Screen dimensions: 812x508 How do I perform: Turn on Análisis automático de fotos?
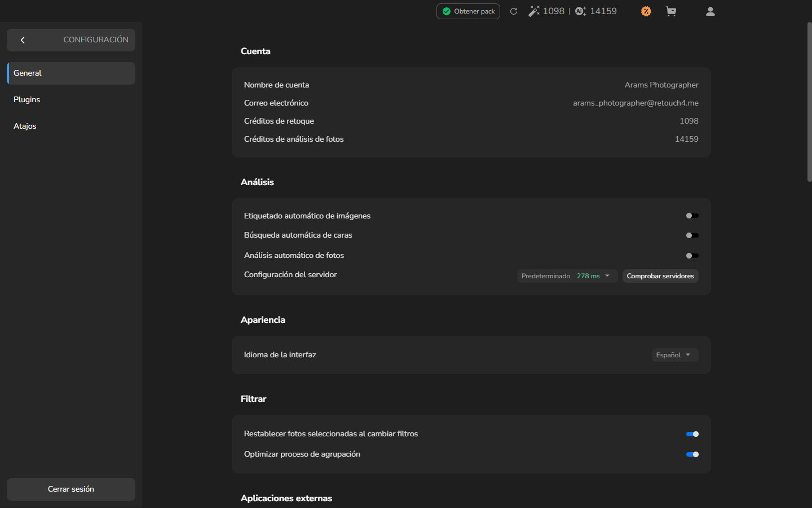click(x=692, y=256)
